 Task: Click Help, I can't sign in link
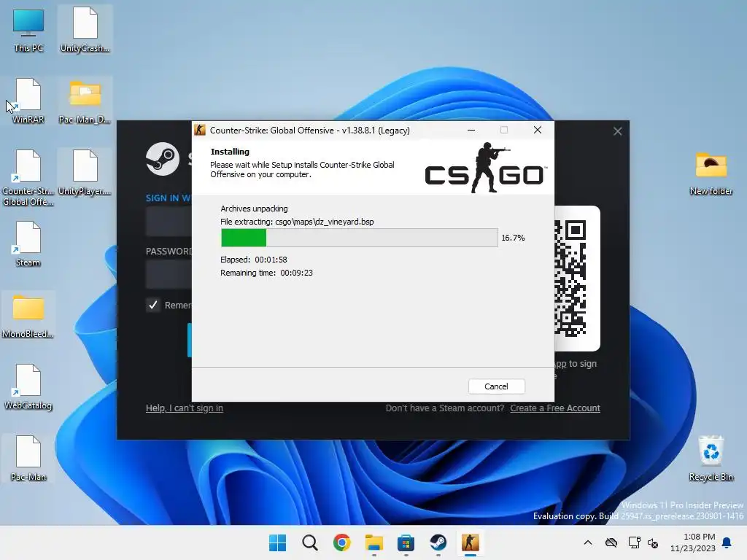click(185, 408)
